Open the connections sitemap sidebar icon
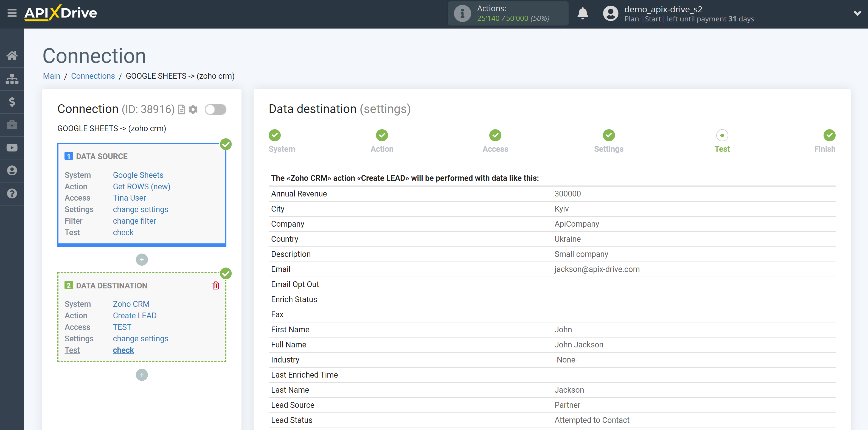Screen dimensions: 868x430 (12, 79)
